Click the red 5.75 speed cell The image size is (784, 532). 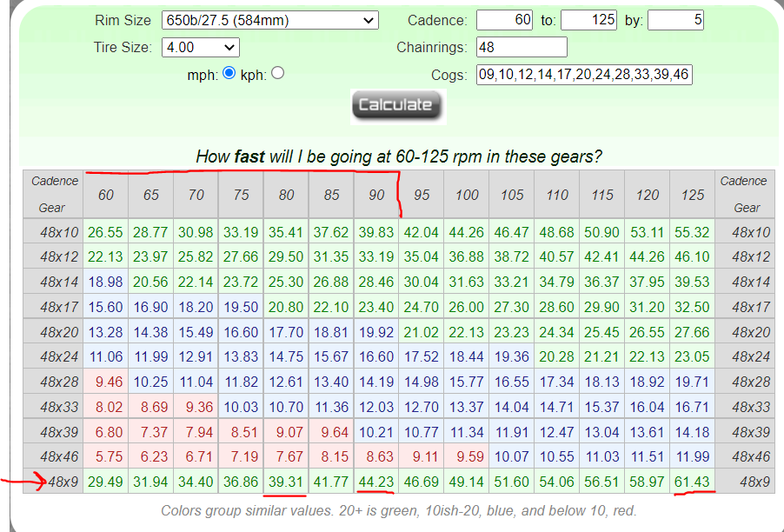click(105, 456)
